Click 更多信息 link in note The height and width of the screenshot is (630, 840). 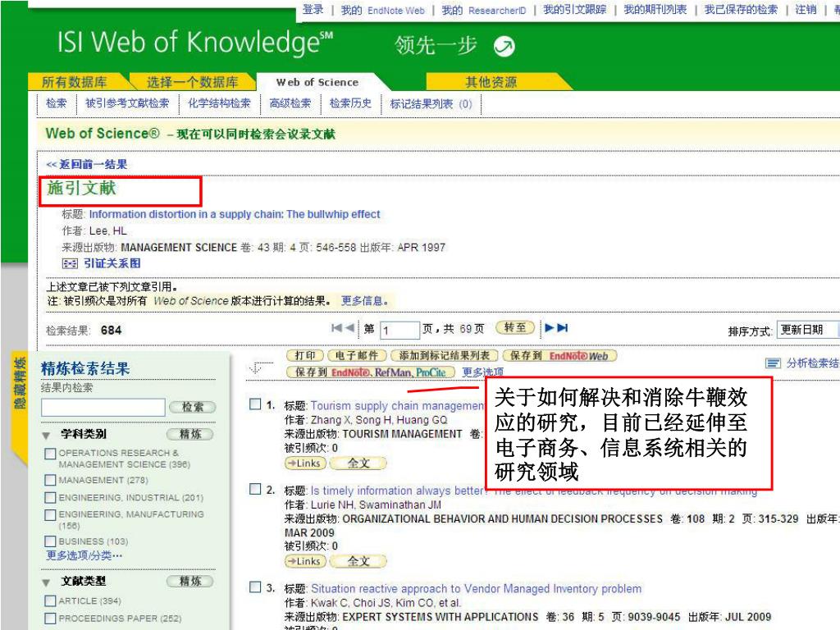click(x=363, y=300)
